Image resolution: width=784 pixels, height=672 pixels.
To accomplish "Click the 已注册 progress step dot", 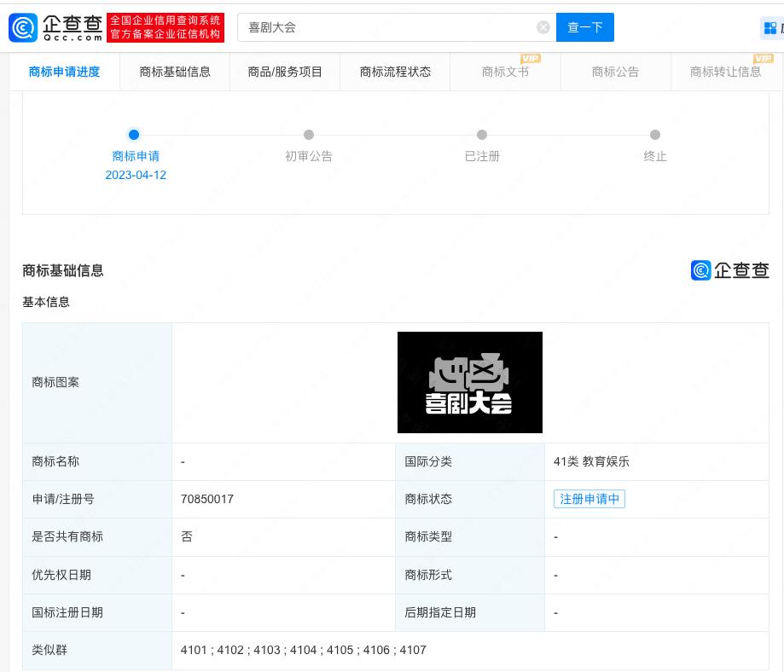I will click(482, 135).
